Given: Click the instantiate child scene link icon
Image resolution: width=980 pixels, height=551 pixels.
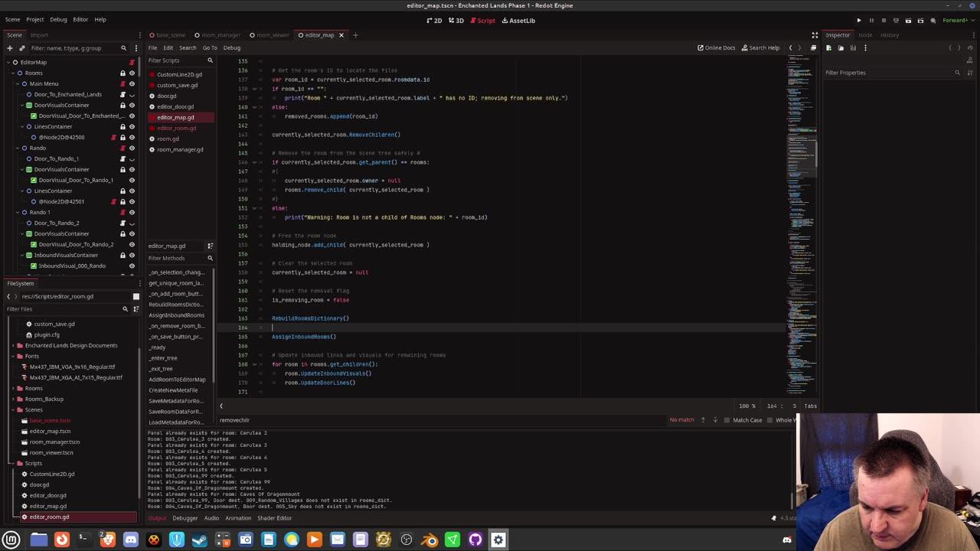Looking at the screenshot, I should pyautogui.click(x=21, y=47).
